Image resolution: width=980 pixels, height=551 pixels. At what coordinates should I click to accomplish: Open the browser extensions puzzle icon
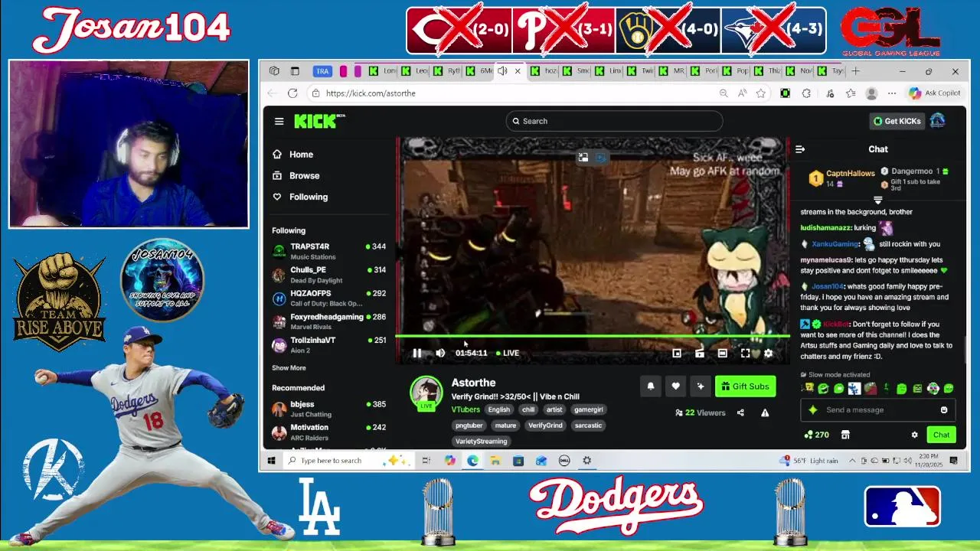pyautogui.click(x=806, y=93)
